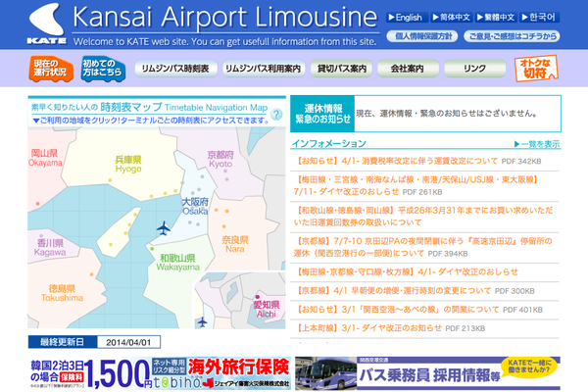Open 和歌山線·徳島線·岡山線 旧運賃回数券 notice
The image size is (588, 392).
423,217
